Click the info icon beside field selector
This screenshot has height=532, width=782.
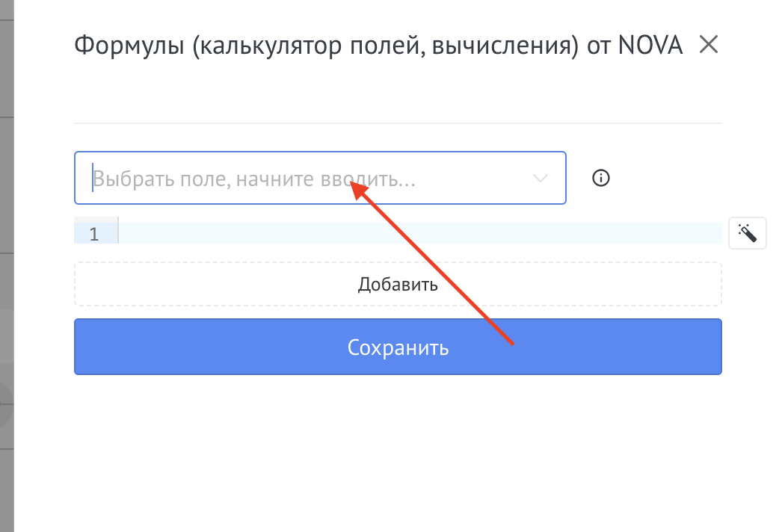601,178
